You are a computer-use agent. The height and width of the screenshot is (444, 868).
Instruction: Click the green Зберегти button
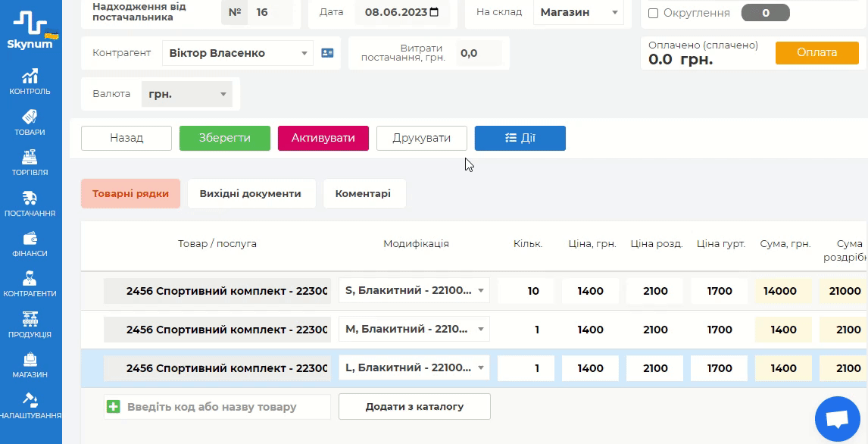click(x=225, y=139)
